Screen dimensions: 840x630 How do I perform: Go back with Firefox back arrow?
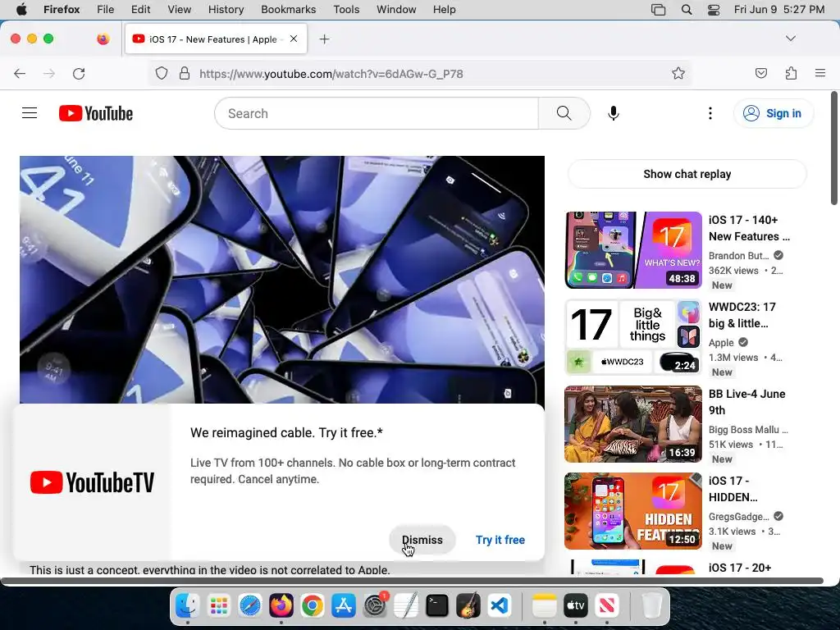(x=20, y=73)
